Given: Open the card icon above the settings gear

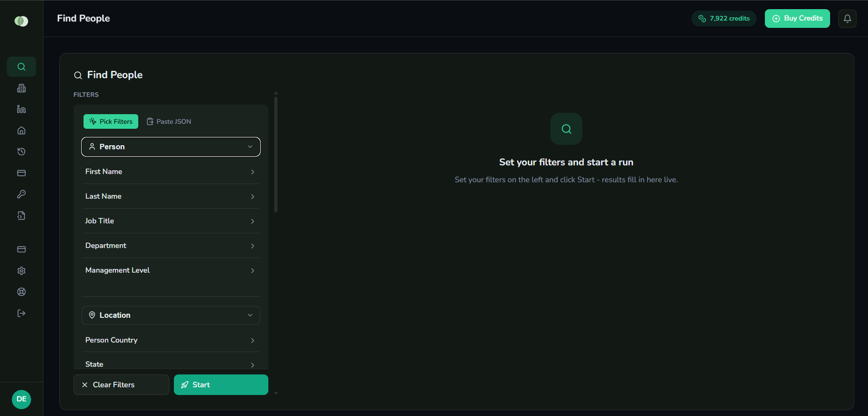Looking at the screenshot, I should (21, 249).
